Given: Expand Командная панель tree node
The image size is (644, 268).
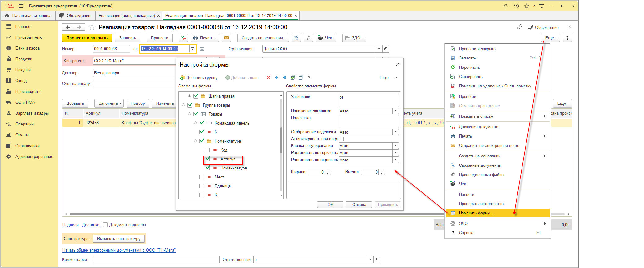Looking at the screenshot, I should (195, 123).
